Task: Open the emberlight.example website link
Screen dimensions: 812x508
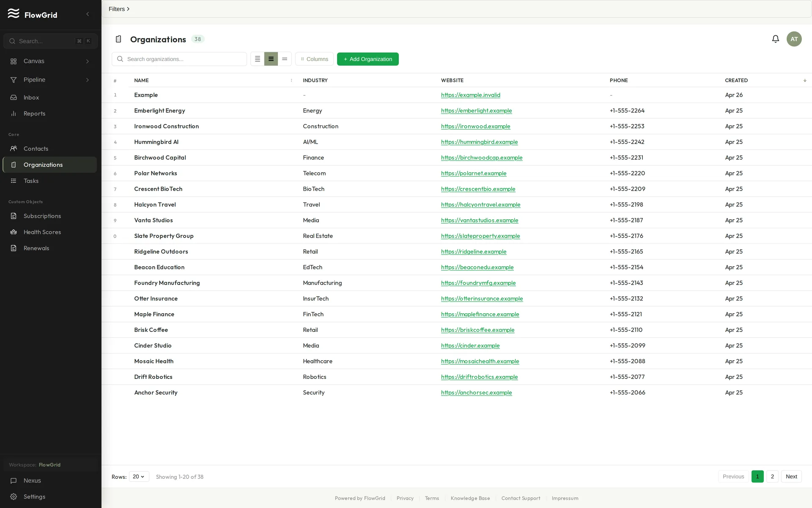Action: pos(476,111)
